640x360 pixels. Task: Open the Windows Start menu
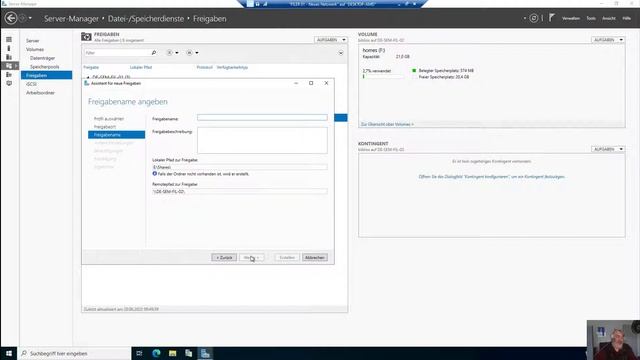pyautogui.click(x=9, y=353)
